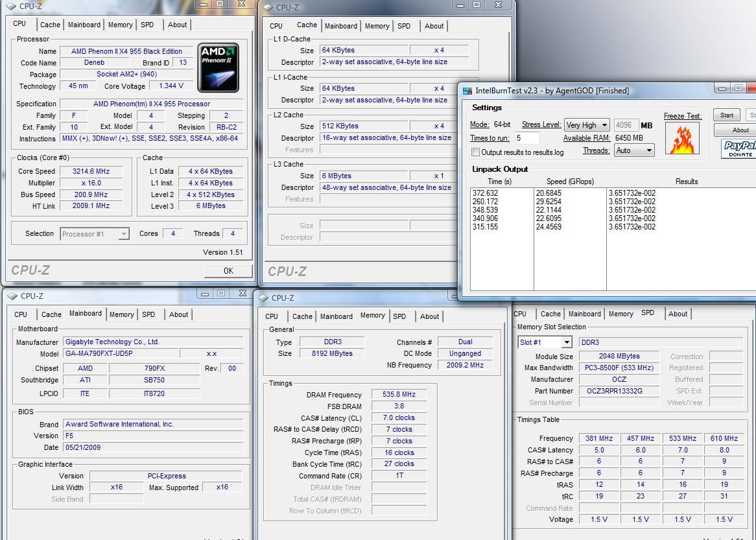Viewport: 756px width, 540px height.
Task: Select Mainboard tab in the Cache CPU-Z window
Action: [341, 26]
